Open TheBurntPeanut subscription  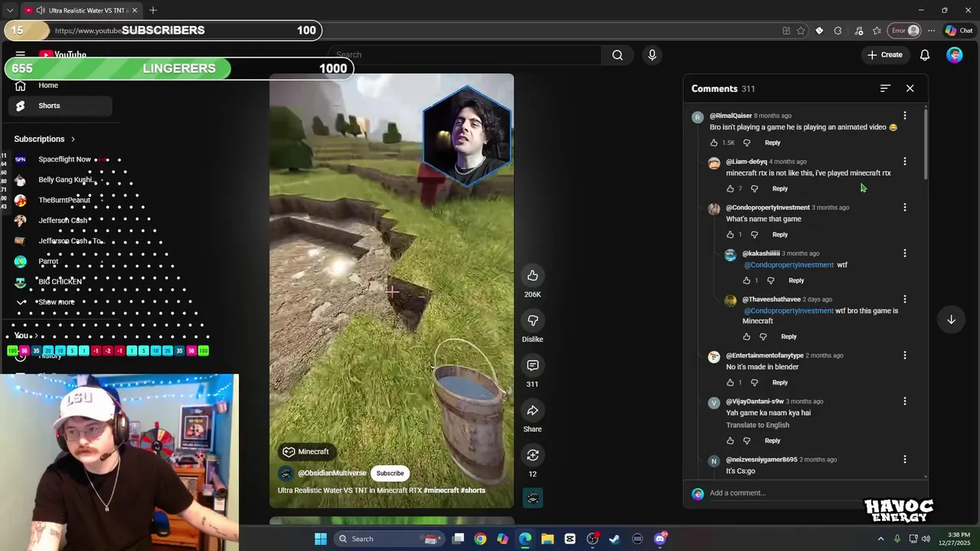point(60,201)
